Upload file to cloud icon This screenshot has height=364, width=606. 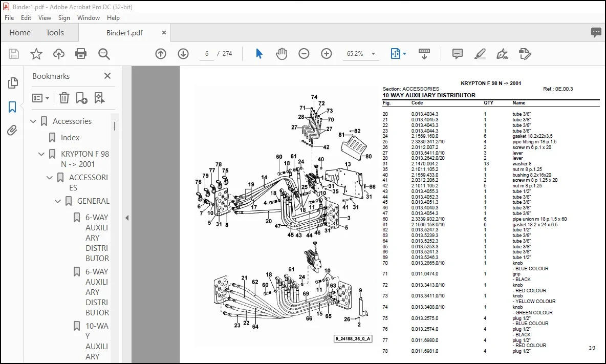tap(59, 54)
